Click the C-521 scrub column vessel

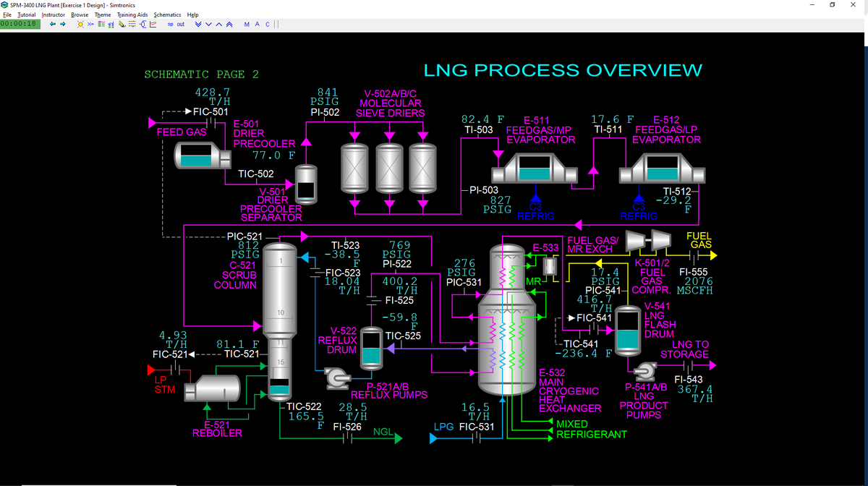[x=278, y=321]
